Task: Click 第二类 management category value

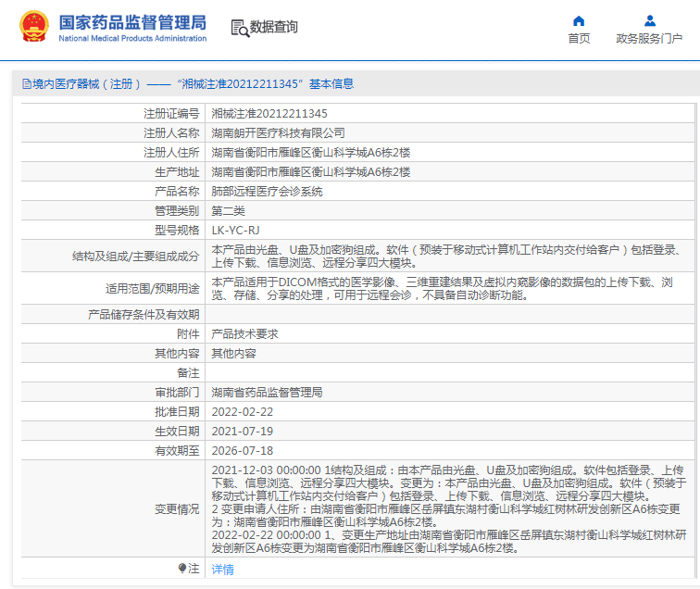Action: [228, 211]
